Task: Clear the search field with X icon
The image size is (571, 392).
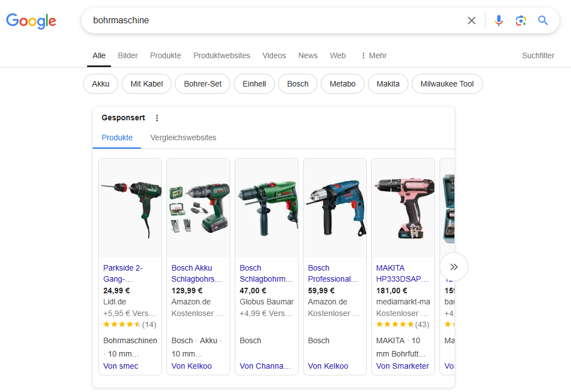Action: 471,21
